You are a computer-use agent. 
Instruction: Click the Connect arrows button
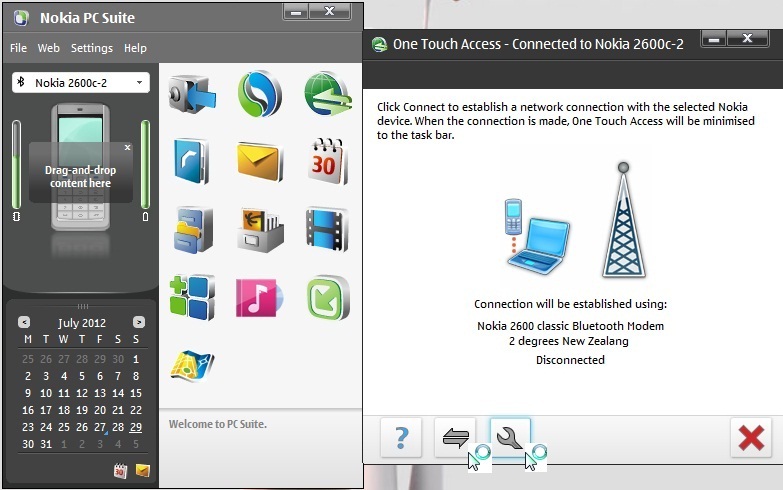455,438
